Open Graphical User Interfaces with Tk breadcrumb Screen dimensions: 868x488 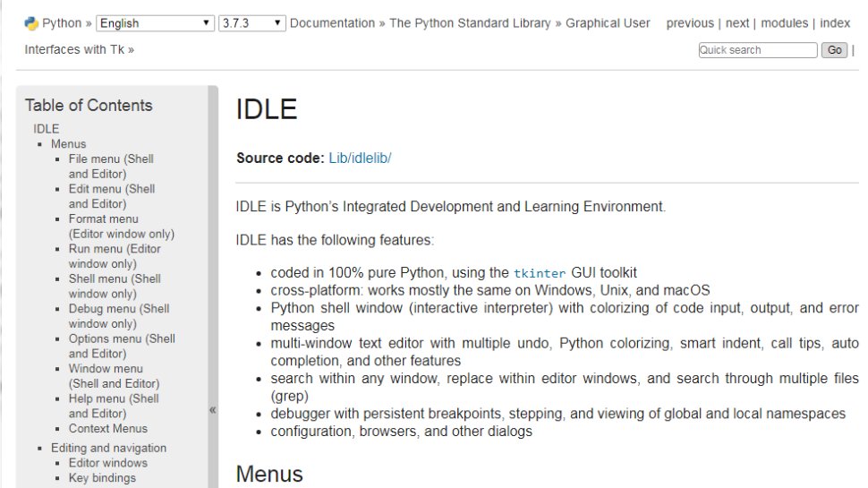[x=608, y=23]
